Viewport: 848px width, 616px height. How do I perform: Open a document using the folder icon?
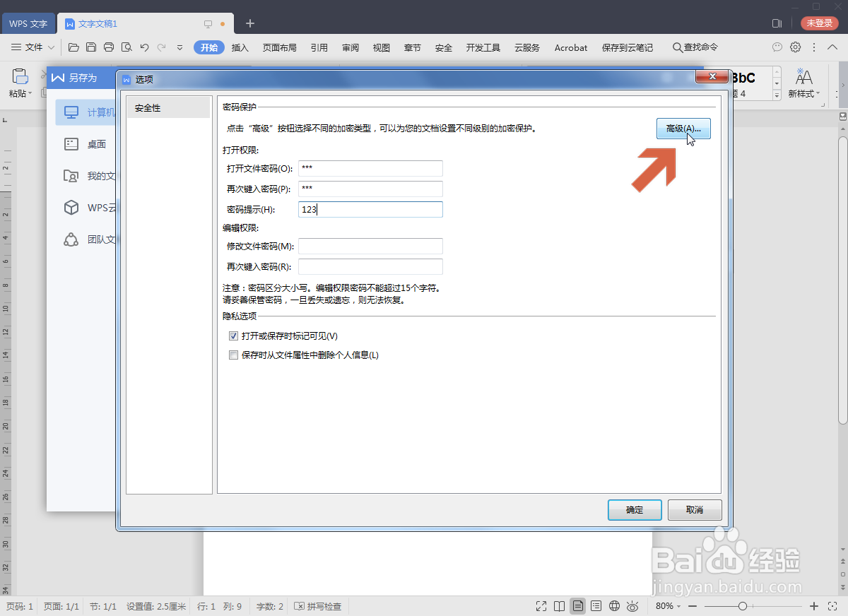(x=73, y=47)
